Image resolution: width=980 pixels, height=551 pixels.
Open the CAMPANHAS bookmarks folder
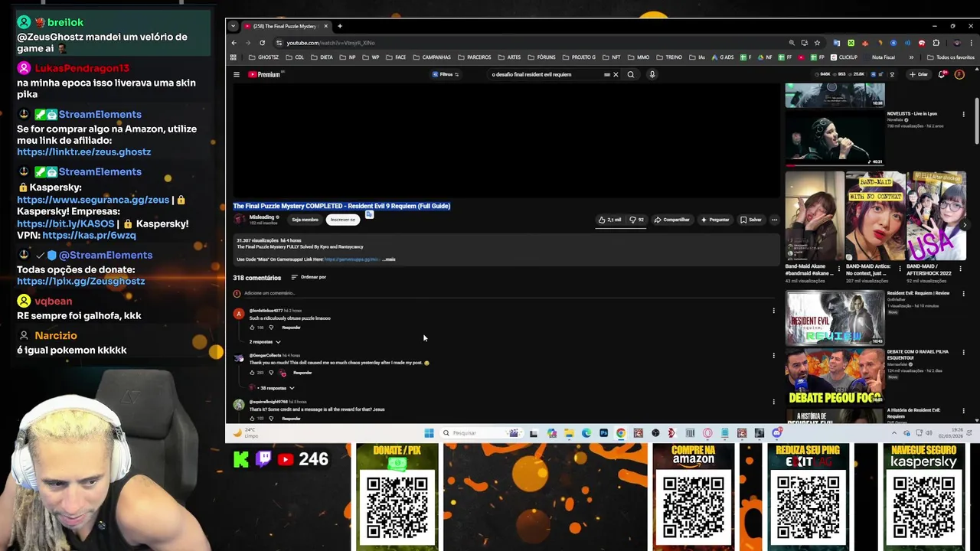click(432, 57)
